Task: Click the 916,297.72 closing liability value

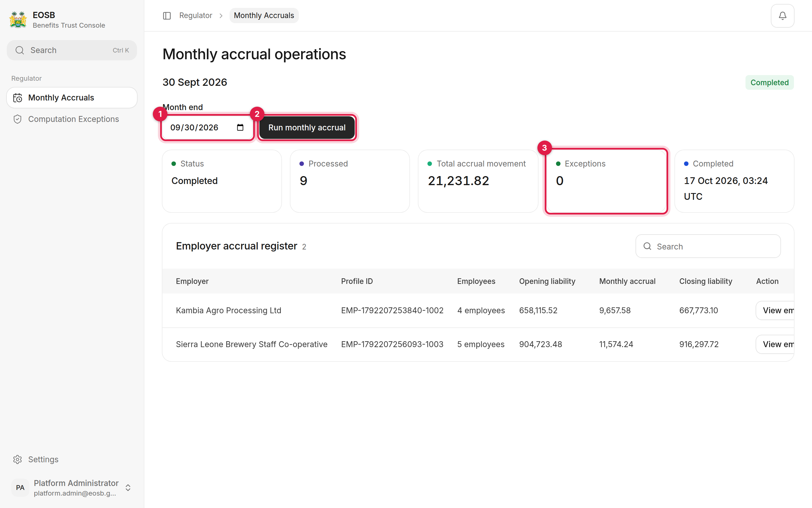Action: pyautogui.click(x=699, y=344)
